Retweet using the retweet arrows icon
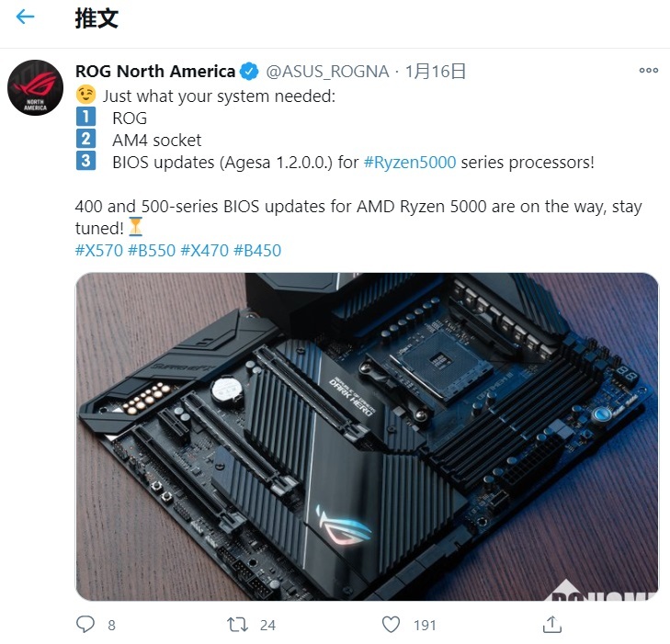This screenshot has width=670, height=644. [237, 625]
